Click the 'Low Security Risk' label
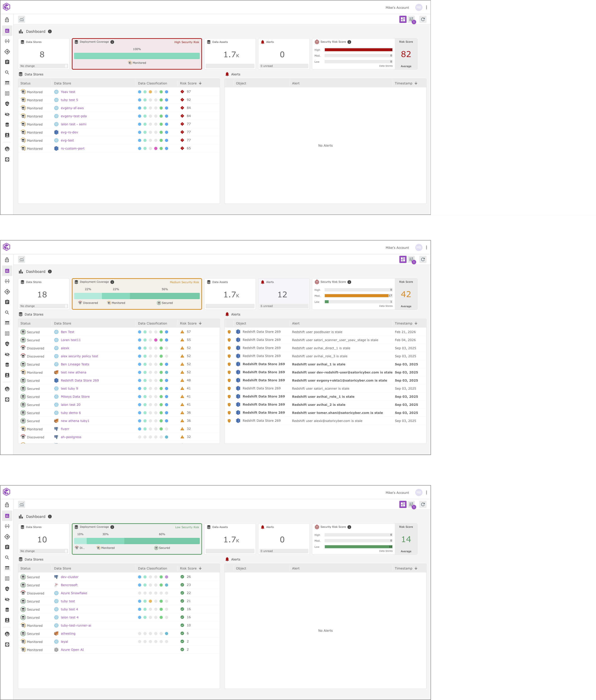 [x=187, y=527]
